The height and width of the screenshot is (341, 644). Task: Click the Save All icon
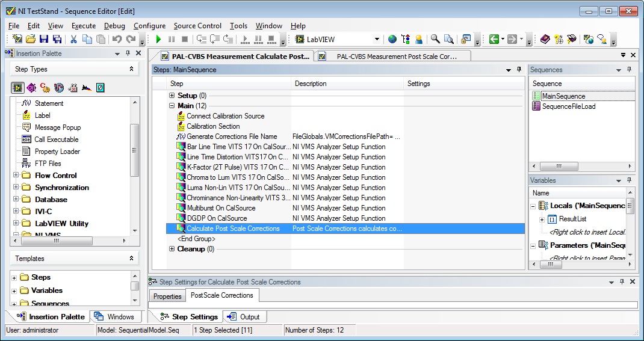[x=57, y=40]
